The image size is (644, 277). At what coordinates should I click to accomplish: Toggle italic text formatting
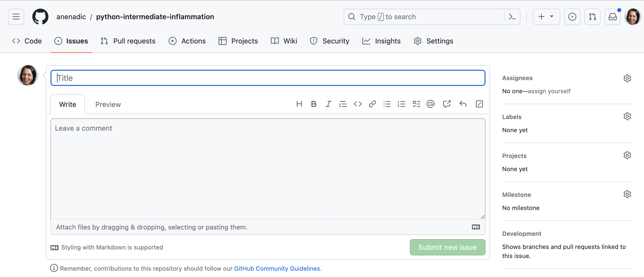pos(328,104)
